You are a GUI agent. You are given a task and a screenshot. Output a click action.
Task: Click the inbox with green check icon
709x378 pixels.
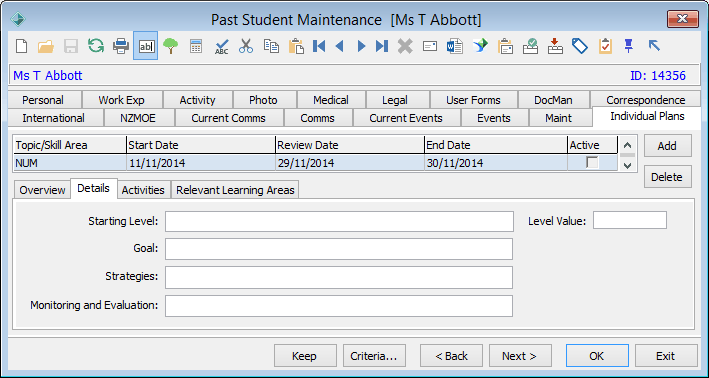(x=530, y=46)
